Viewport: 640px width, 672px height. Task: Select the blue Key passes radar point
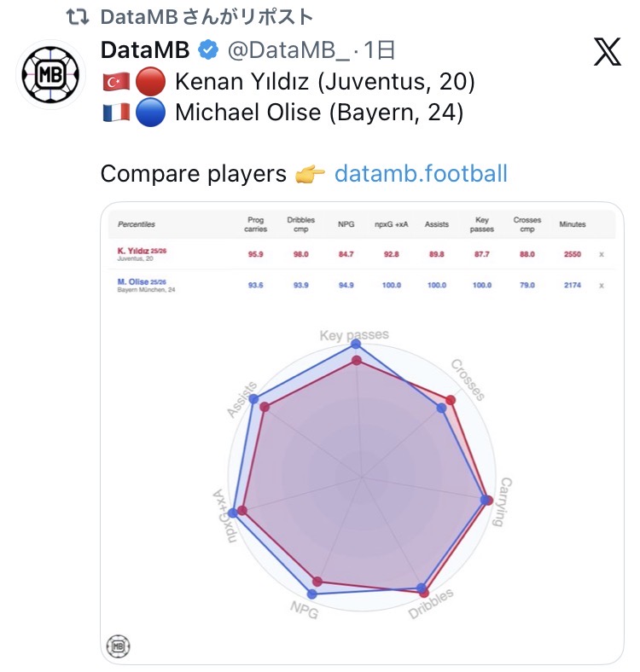coord(357,344)
